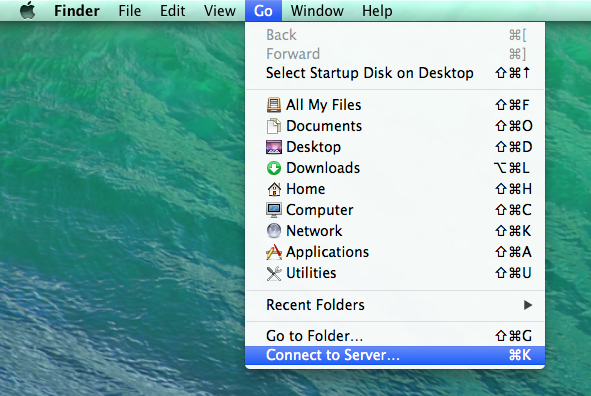Choose All My Files menu entry
This screenshot has height=396, width=591.
[395, 105]
